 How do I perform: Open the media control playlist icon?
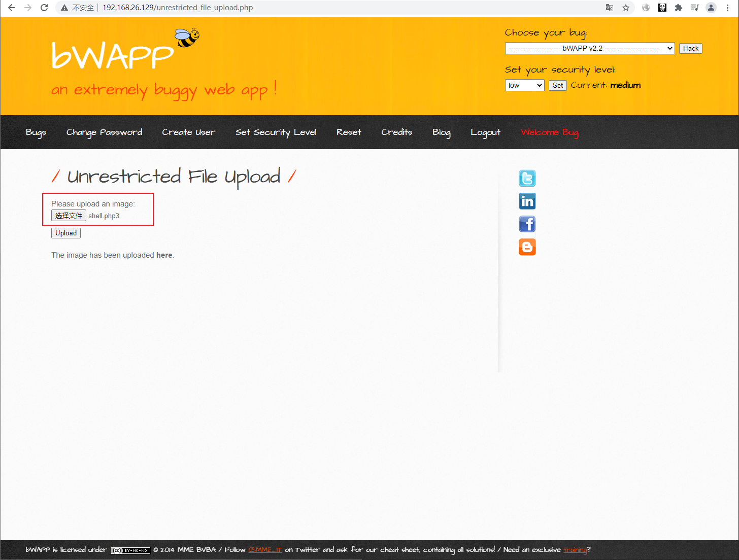[695, 8]
